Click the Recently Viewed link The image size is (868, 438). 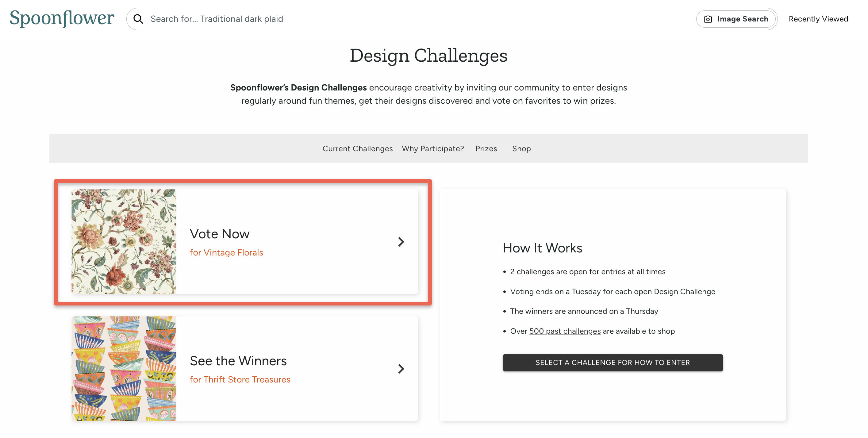[x=818, y=19]
